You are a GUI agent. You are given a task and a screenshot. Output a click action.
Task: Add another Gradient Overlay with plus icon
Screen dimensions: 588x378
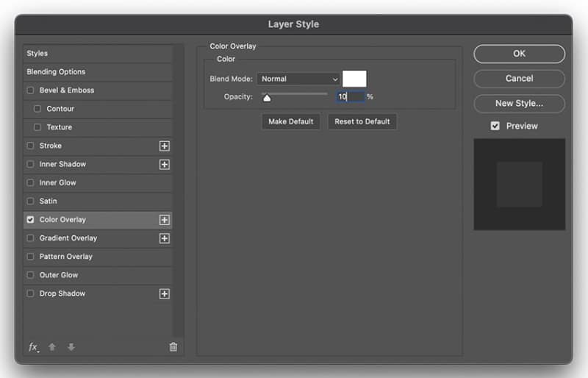point(164,238)
